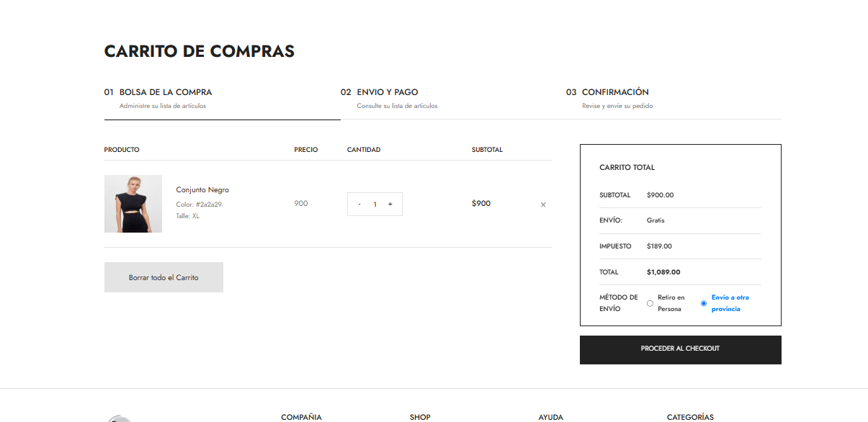The width and height of the screenshot is (868, 422).
Task: Click the Talle XL size text
Action: (188, 216)
